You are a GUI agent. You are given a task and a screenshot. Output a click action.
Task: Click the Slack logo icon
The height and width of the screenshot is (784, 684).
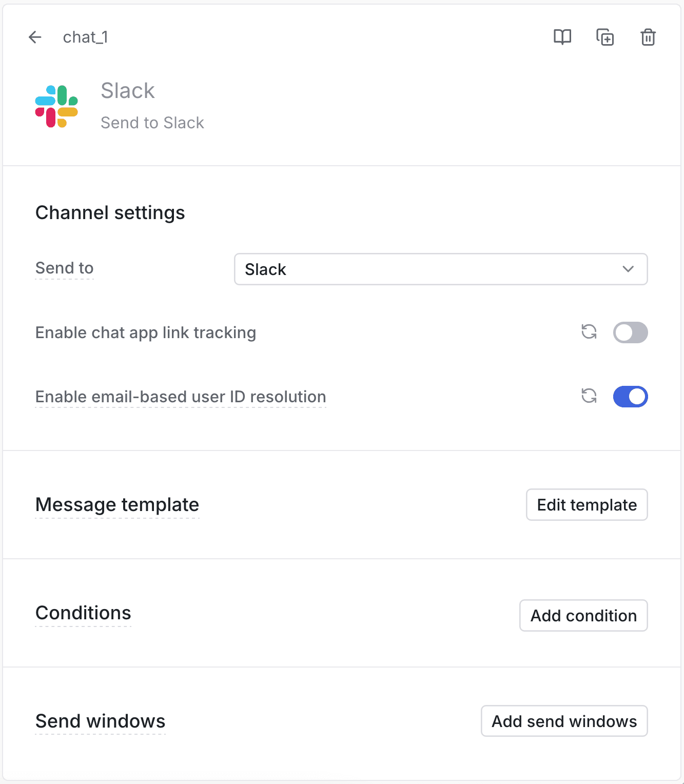tap(56, 105)
